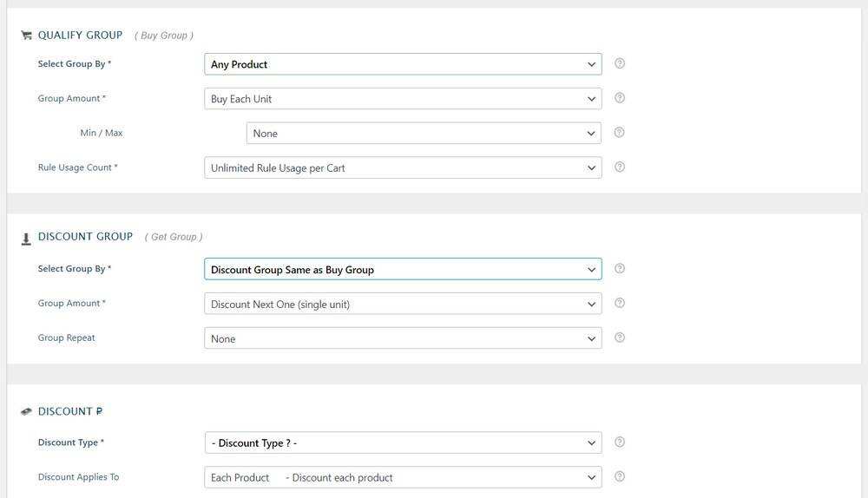
Task: Click help icon next to Buy Each Unit
Action: pos(620,98)
